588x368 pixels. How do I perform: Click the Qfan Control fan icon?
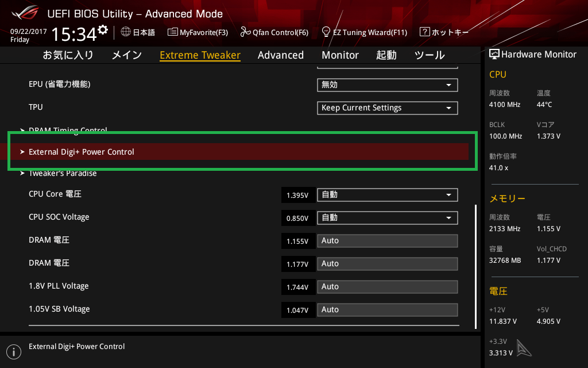[x=245, y=32]
